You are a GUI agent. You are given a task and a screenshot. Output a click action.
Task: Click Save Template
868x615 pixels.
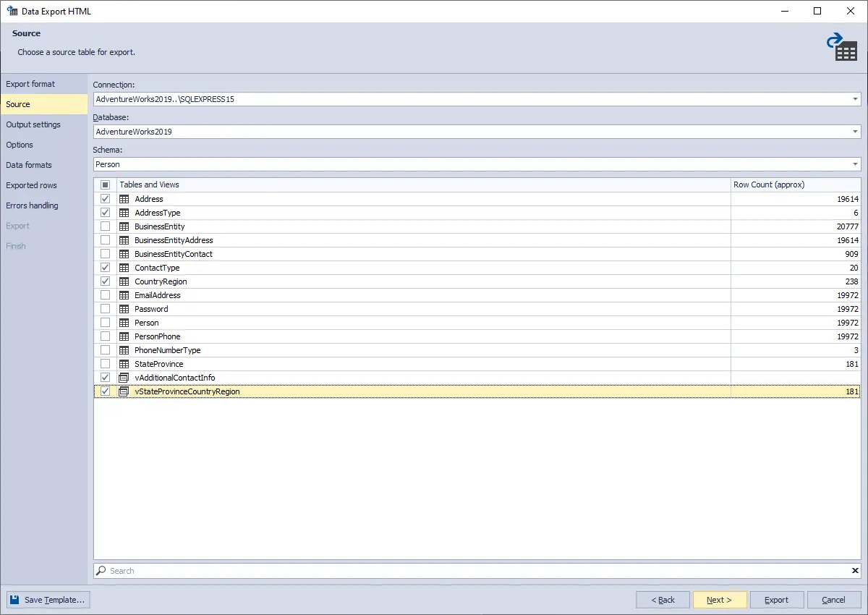coord(48,599)
